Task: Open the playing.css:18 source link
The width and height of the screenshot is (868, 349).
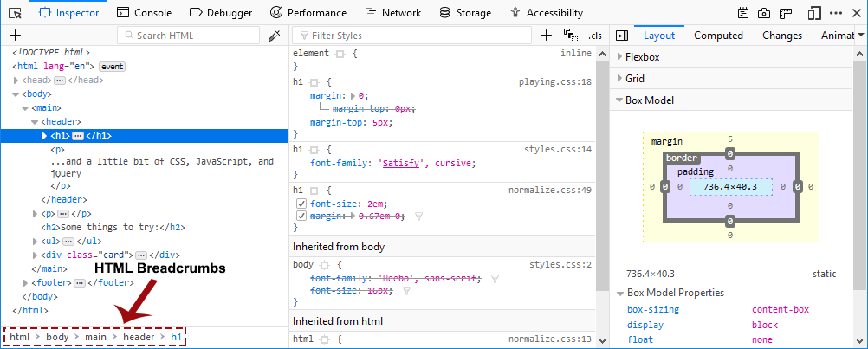Action: (x=554, y=81)
